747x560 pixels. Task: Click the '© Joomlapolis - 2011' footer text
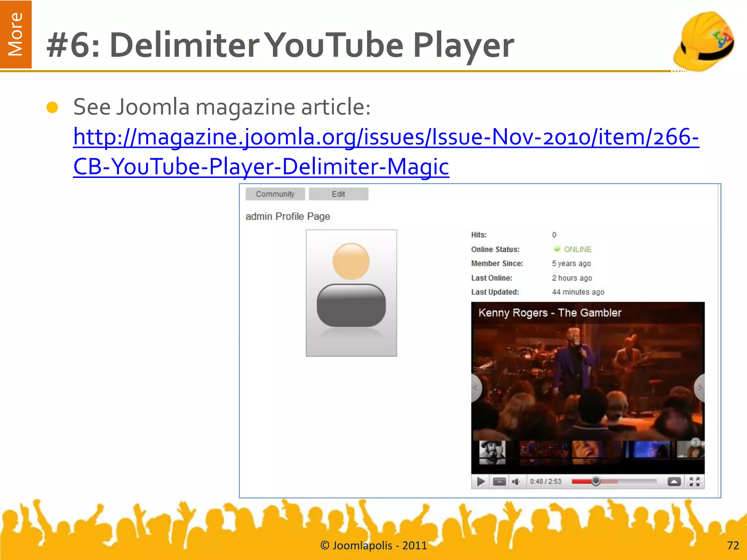[373, 545]
